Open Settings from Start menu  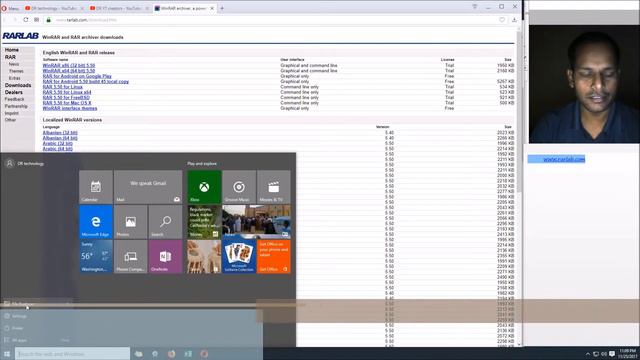[16, 316]
